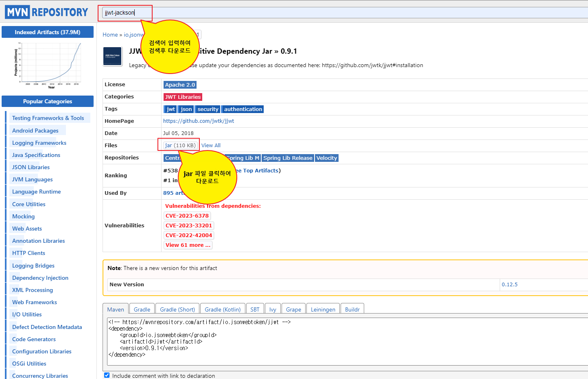Image resolution: width=588 pixels, height=379 pixels.
Task: Open Mocking category
Action: click(x=24, y=216)
